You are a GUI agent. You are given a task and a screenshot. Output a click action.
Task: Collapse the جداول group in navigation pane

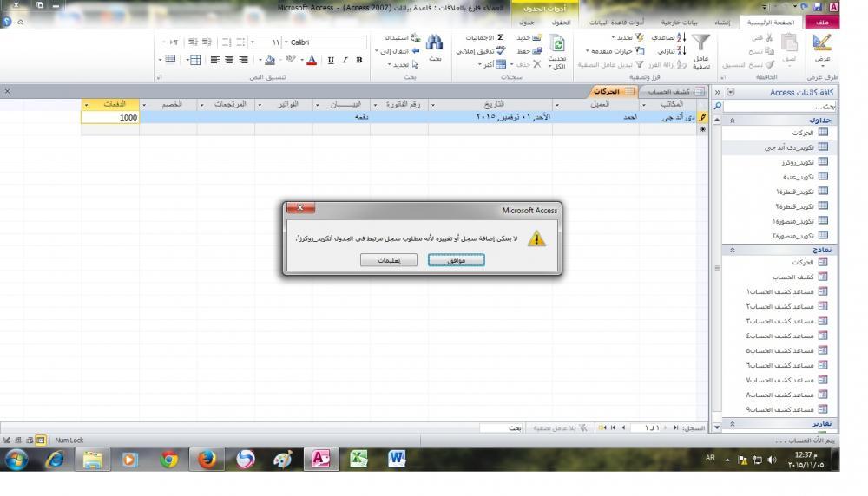[732, 120]
